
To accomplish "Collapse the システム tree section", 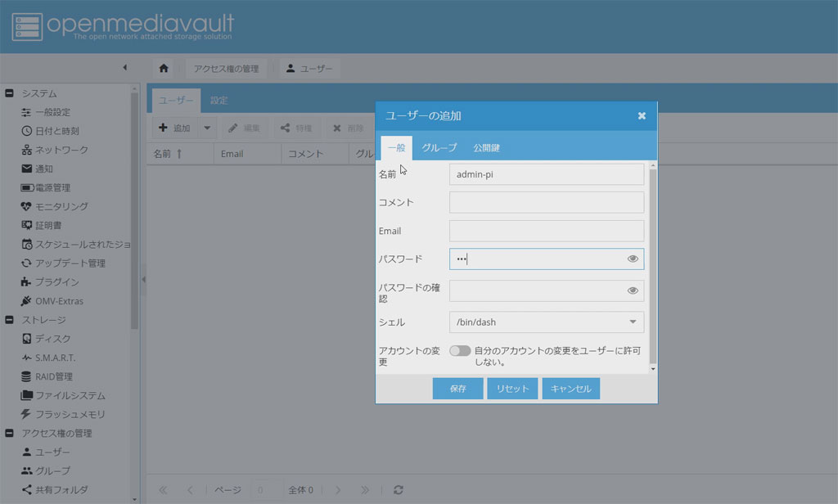I will pyautogui.click(x=10, y=93).
